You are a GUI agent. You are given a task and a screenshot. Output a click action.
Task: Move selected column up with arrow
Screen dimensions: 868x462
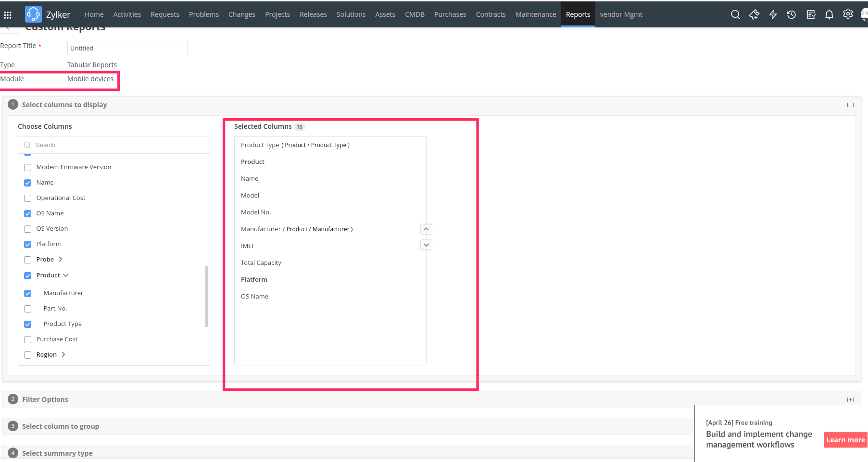(x=426, y=229)
